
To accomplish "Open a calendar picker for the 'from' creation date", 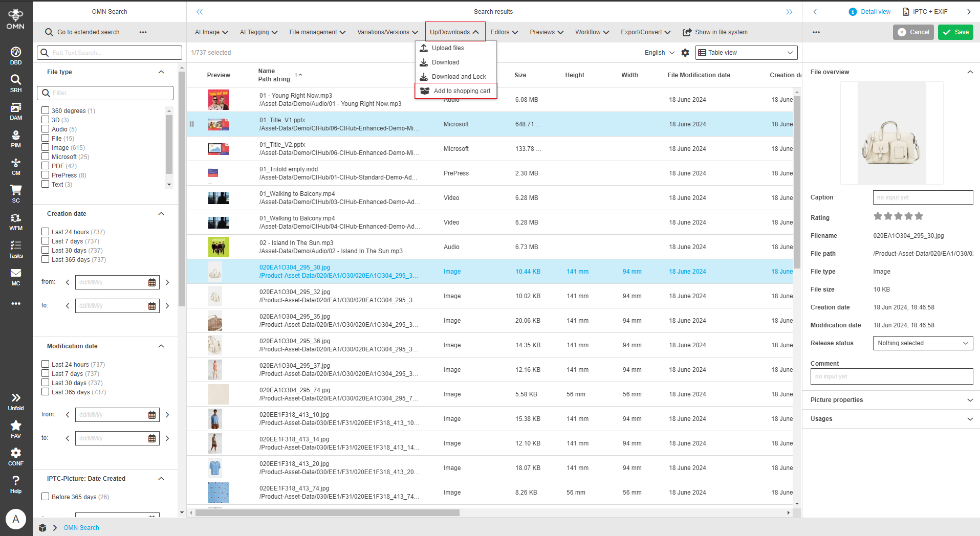I will point(151,282).
